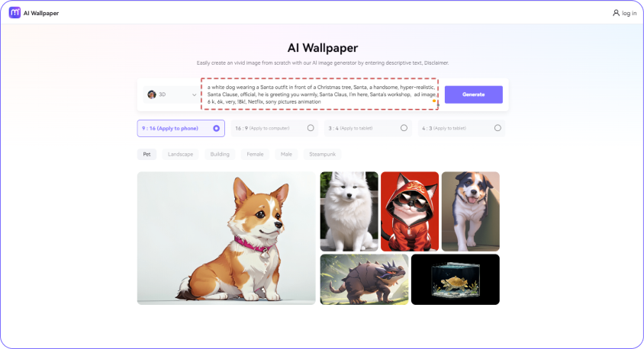This screenshot has width=644, height=349.
Task: Switch to the Male category tab
Action: pyautogui.click(x=286, y=154)
